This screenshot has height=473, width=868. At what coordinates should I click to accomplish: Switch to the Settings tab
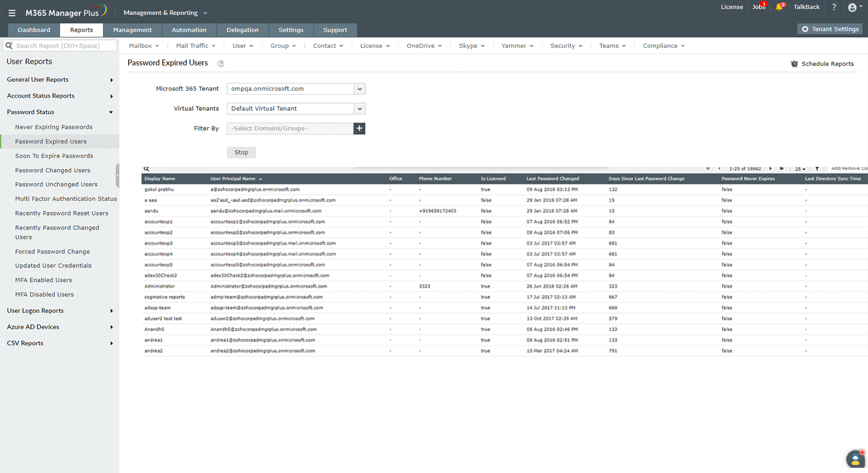291,30
